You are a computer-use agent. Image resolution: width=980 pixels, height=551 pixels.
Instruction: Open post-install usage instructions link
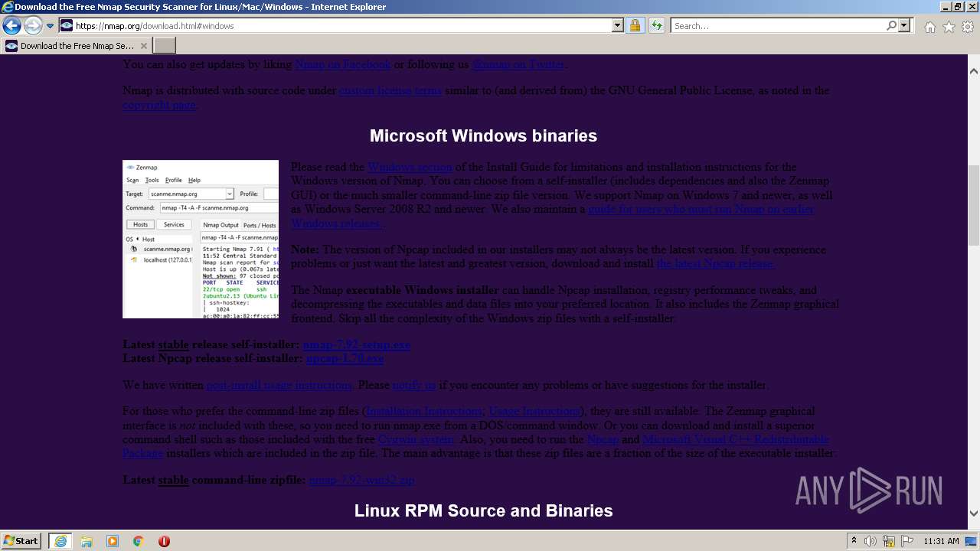(279, 385)
